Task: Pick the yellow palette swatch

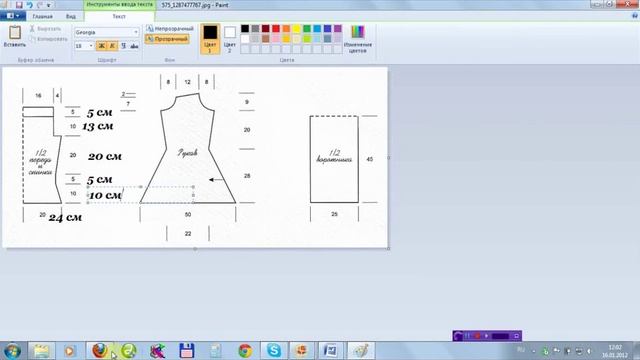Action: click(x=297, y=29)
